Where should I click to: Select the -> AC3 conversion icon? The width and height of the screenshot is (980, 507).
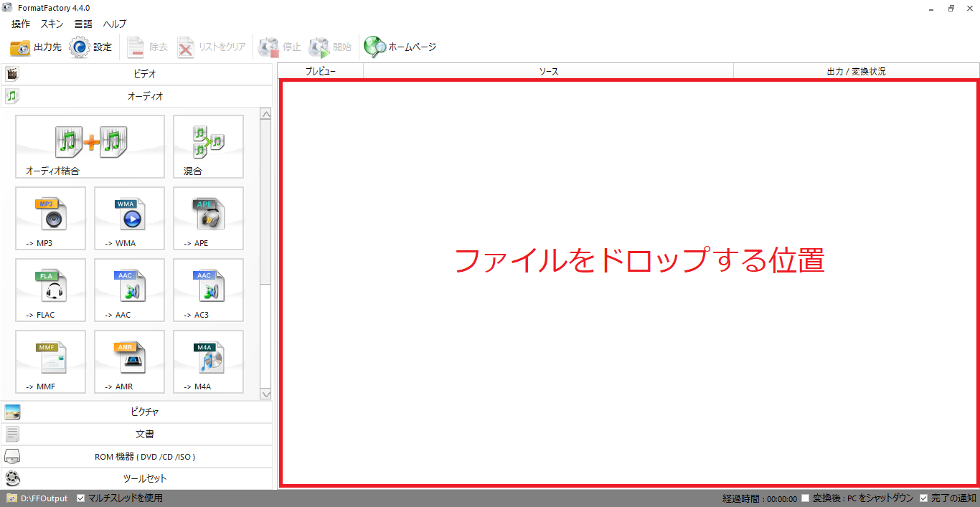(208, 290)
